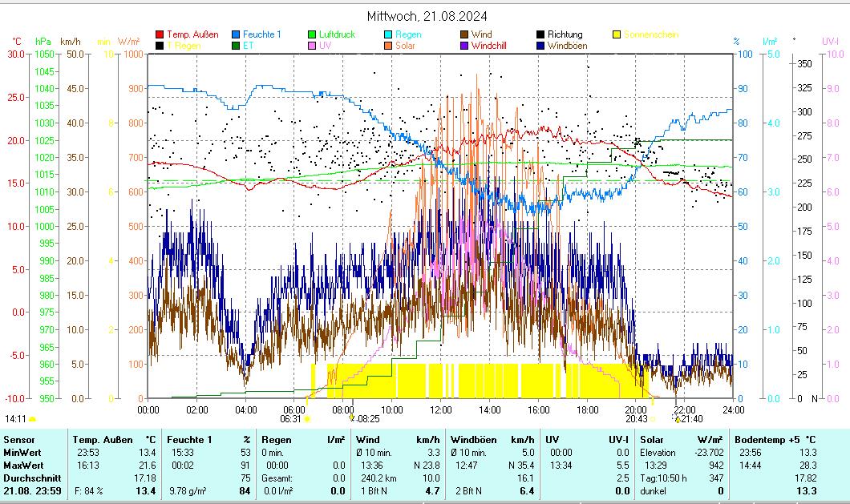
Task: Click the navy Windböen legend swatch
Action: point(540,46)
